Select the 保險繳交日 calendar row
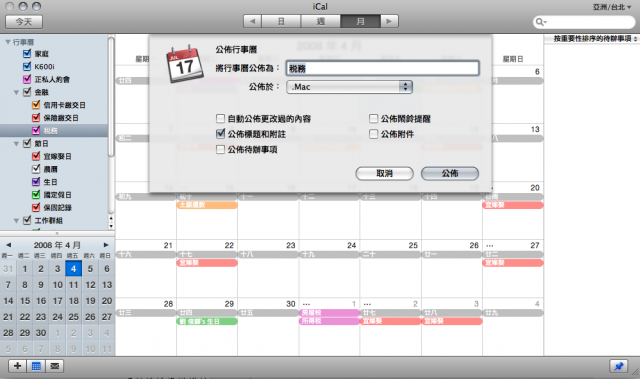This screenshot has height=379, width=640. pos(54,118)
